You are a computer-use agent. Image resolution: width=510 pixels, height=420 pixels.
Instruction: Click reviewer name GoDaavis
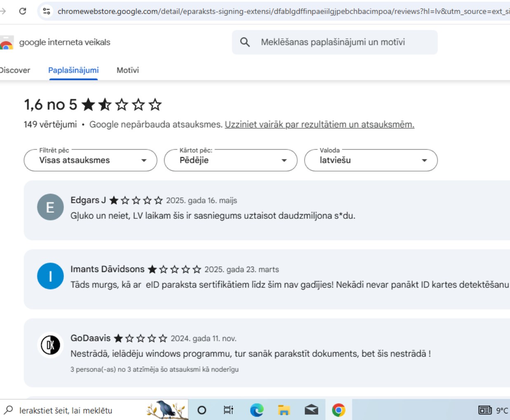(x=91, y=338)
